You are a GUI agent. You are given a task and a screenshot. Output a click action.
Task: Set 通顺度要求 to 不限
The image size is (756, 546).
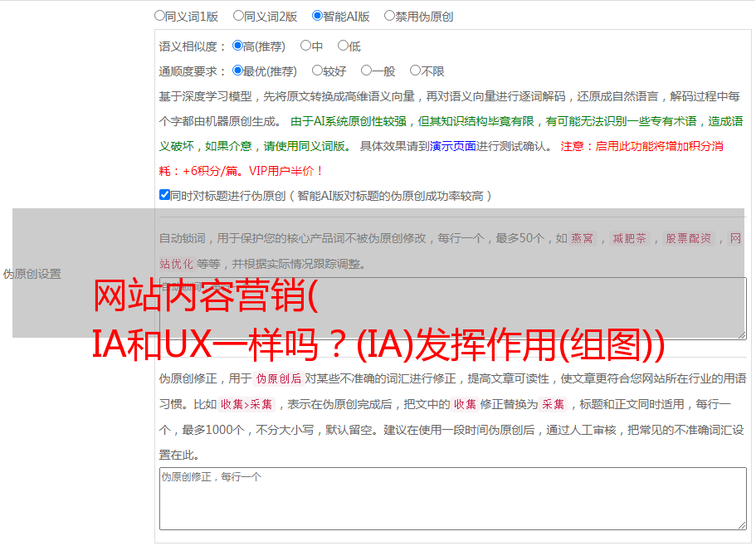click(415, 71)
